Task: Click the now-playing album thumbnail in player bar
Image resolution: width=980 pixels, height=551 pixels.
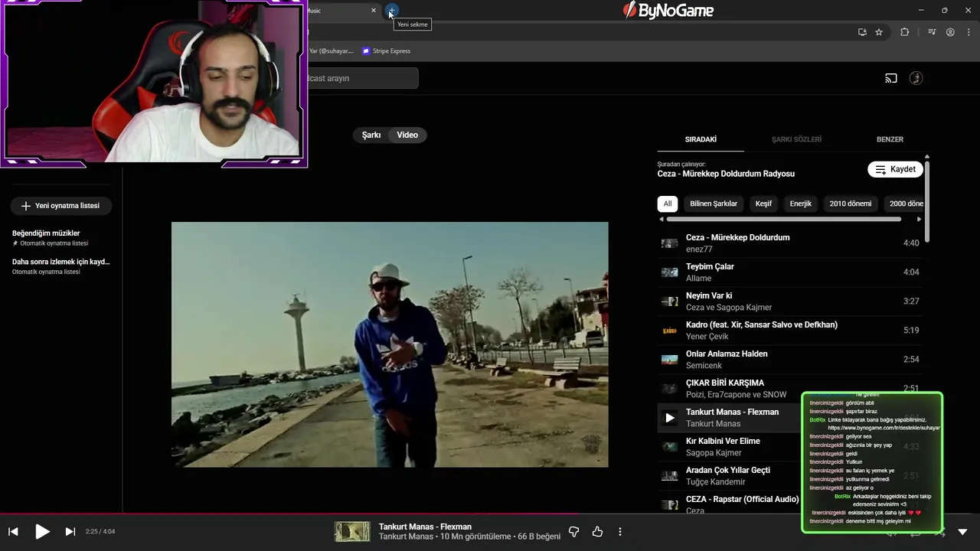Action: [352, 531]
